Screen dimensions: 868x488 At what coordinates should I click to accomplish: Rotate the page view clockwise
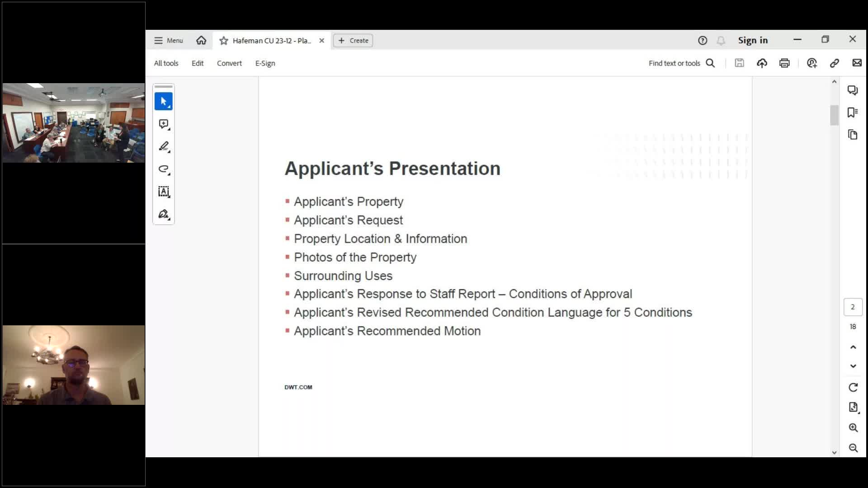[853, 388]
